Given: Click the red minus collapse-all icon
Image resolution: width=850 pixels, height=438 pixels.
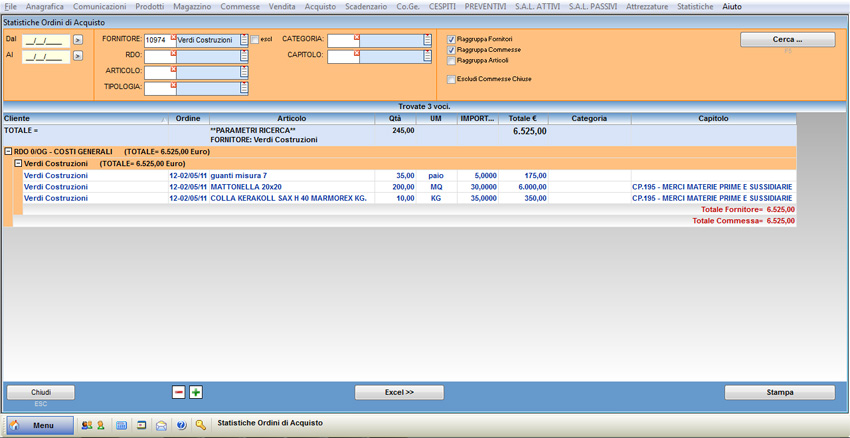Looking at the screenshot, I should point(179,392).
